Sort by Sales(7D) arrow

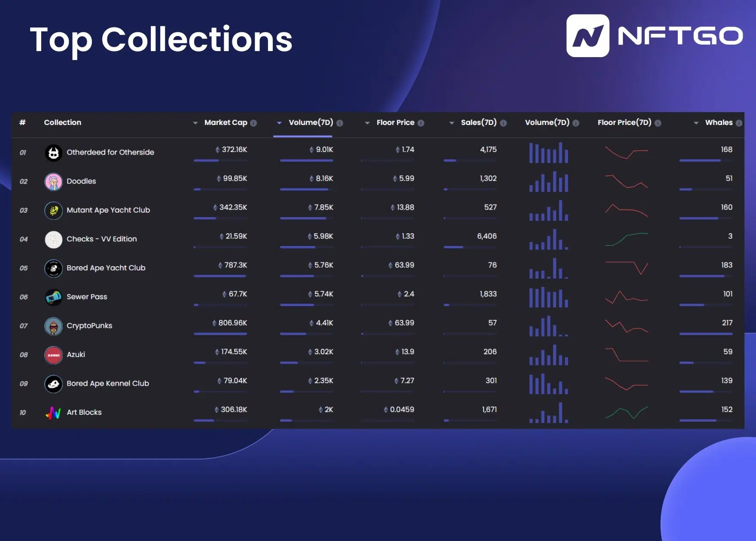click(451, 123)
